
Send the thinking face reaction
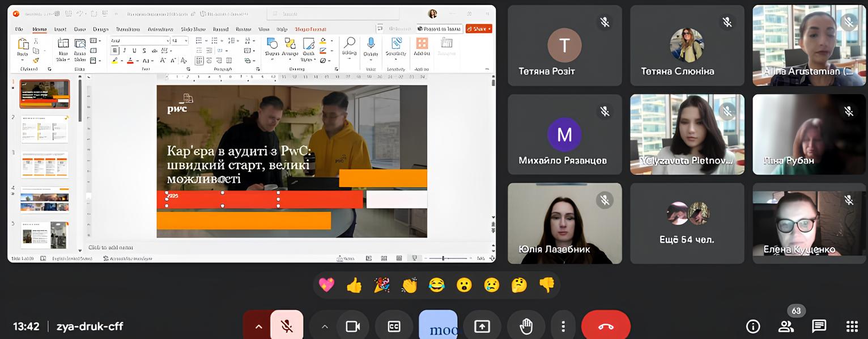point(519,285)
